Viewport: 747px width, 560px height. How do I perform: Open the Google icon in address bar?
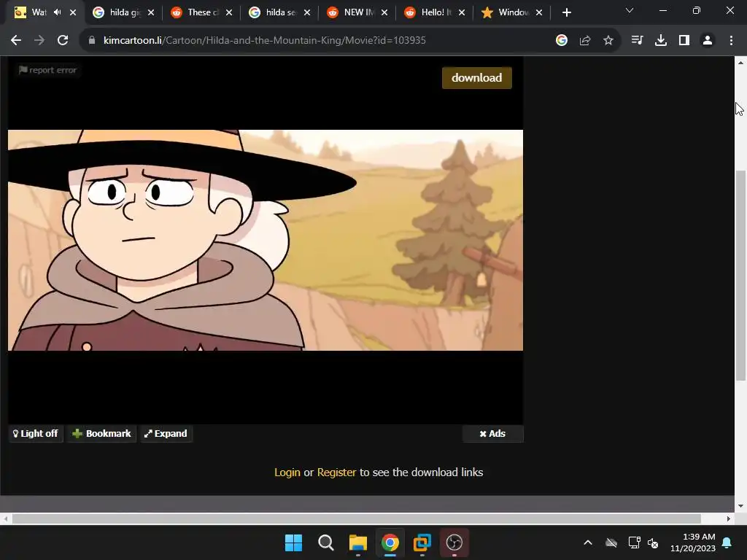click(x=562, y=41)
